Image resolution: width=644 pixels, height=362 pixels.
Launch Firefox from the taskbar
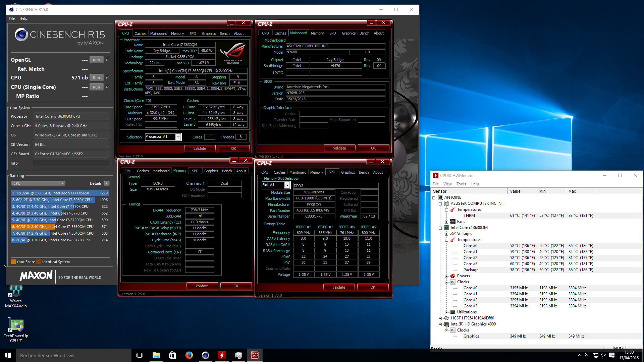[189, 355]
